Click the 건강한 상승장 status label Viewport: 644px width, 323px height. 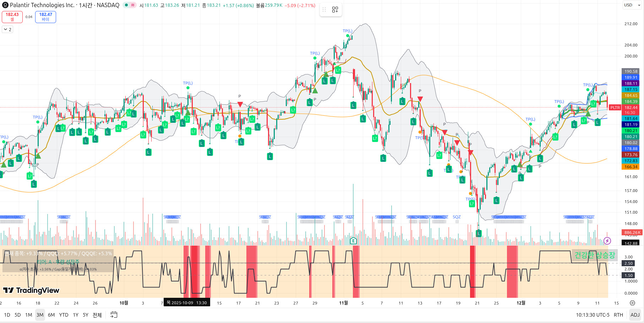pos(595,255)
